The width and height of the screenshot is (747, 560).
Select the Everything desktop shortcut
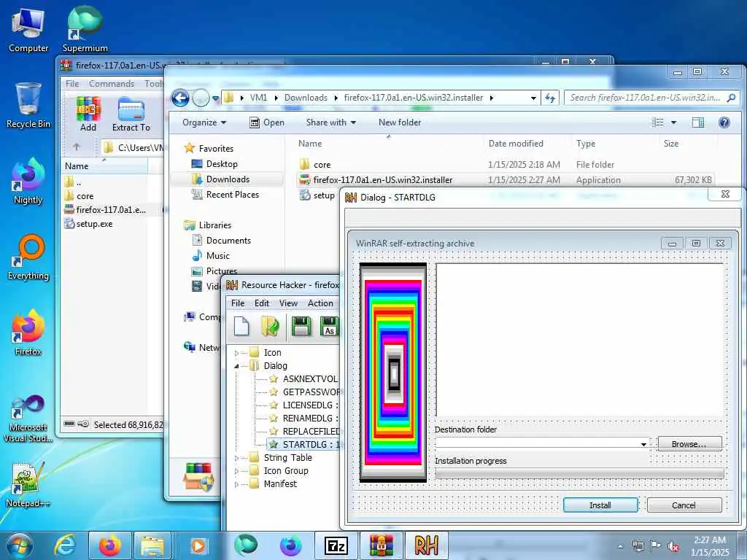point(28,257)
